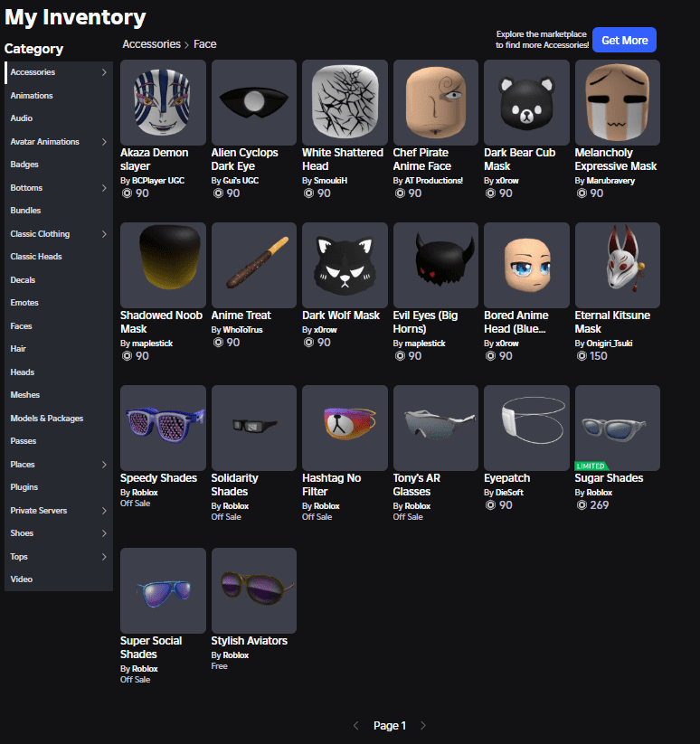Viewport: 700px width, 744px height.
Task: Open the Speedy Shades item image
Action: pyautogui.click(x=163, y=428)
